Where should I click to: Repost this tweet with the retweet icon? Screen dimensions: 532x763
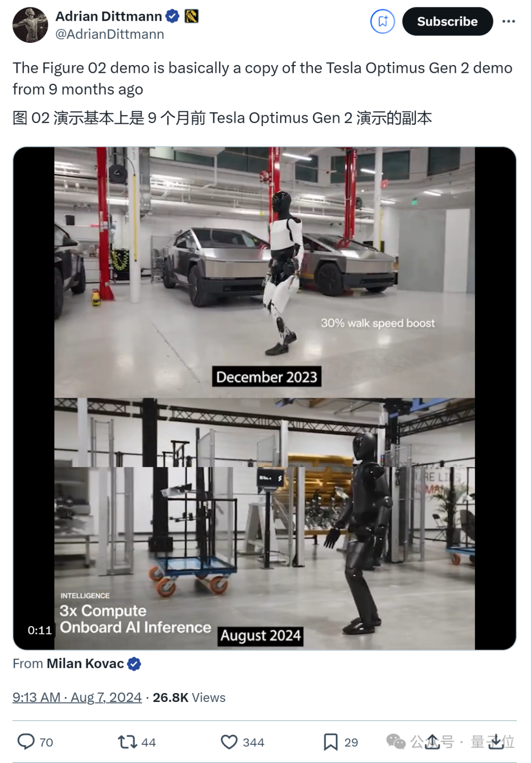128,741
